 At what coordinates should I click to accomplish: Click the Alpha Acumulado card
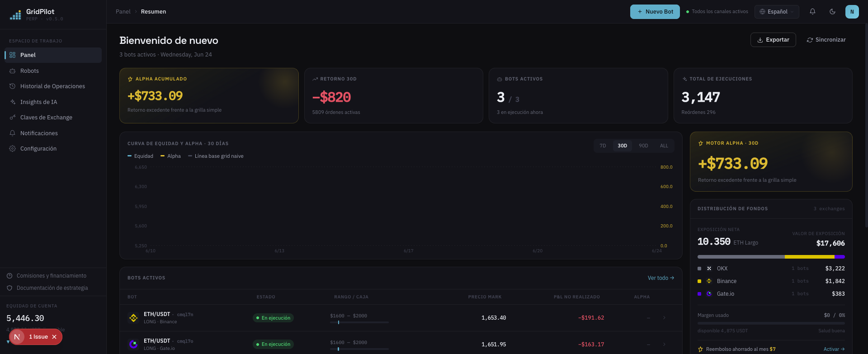[x=209, y=95]
